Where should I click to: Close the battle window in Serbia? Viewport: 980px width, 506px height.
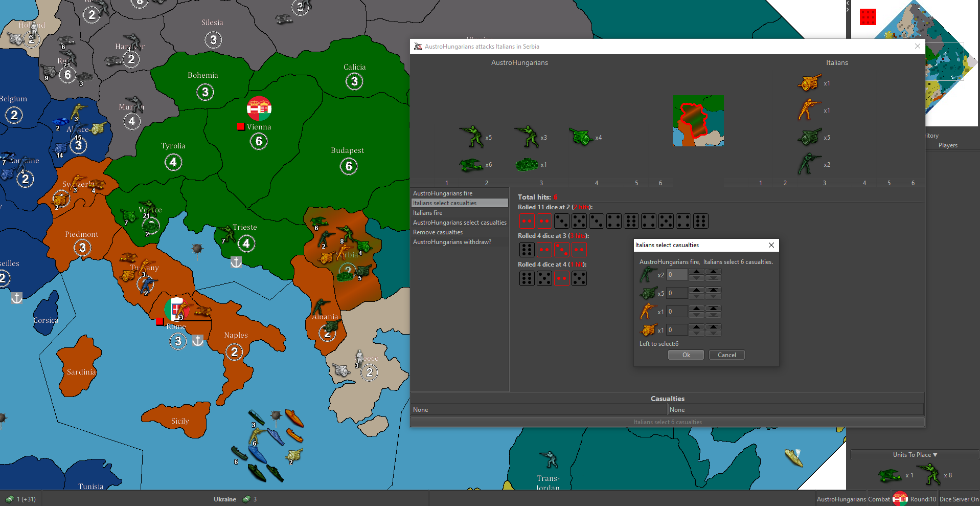pyautogui.click(x=918, y=46)
